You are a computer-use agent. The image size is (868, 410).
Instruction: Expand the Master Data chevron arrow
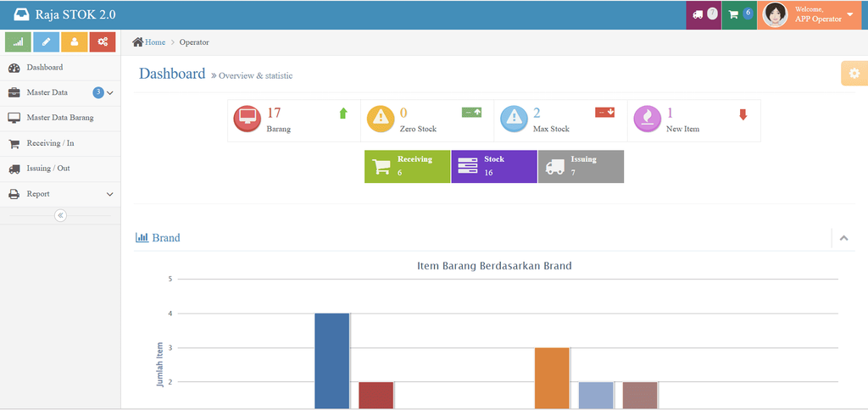pyautogui.click(x=109, y=93)
